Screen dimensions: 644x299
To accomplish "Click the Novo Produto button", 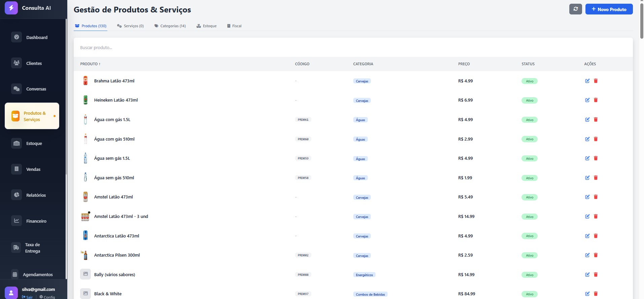I will click(609, 9).
